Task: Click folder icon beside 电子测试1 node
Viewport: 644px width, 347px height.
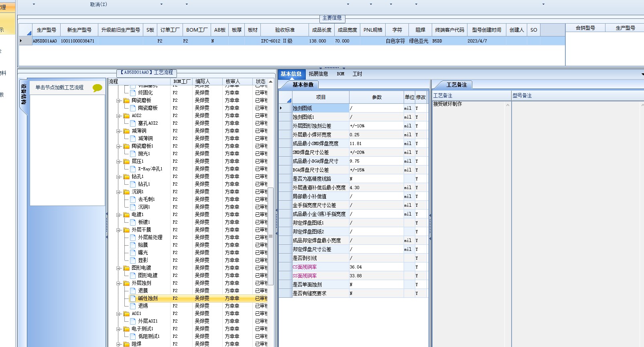Action: pos(127,329)
